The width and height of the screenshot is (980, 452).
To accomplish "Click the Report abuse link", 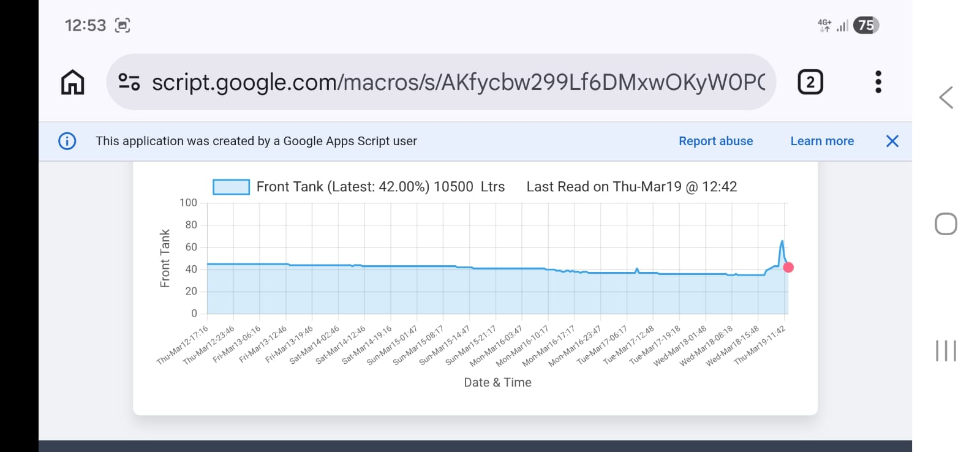I will (x=715, y=141).
